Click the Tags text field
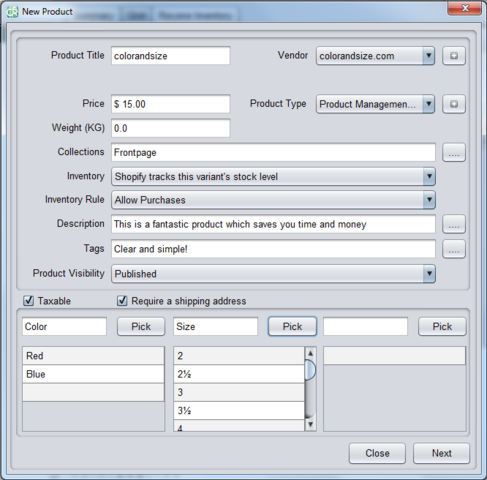 click(273, 249)
